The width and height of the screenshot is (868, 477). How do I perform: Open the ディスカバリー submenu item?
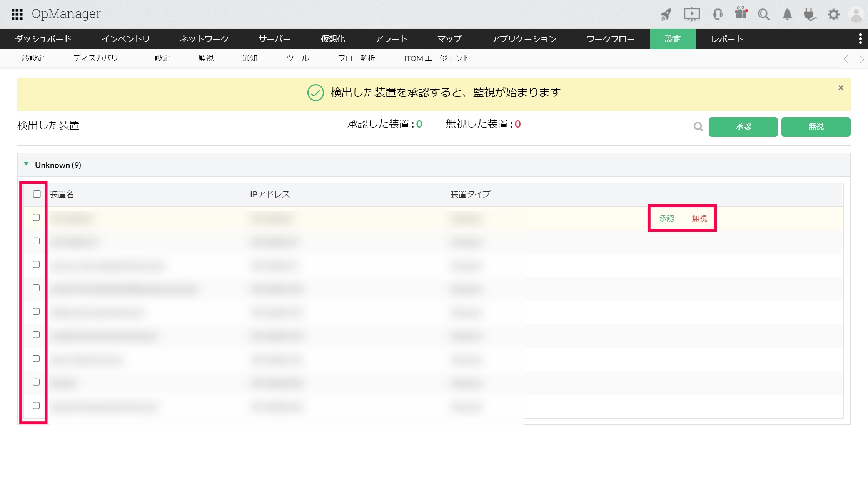(99, 58)
